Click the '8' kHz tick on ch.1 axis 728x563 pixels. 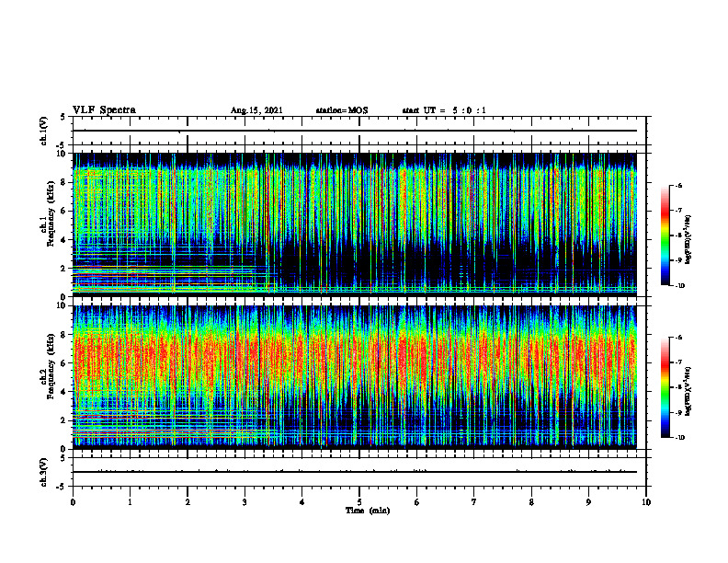[64, 182]
